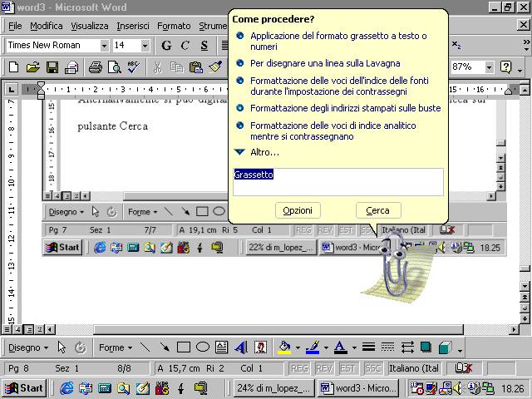Toggle Sottolineato underline S button
532x399 pixels.
(x=204, y=45)
